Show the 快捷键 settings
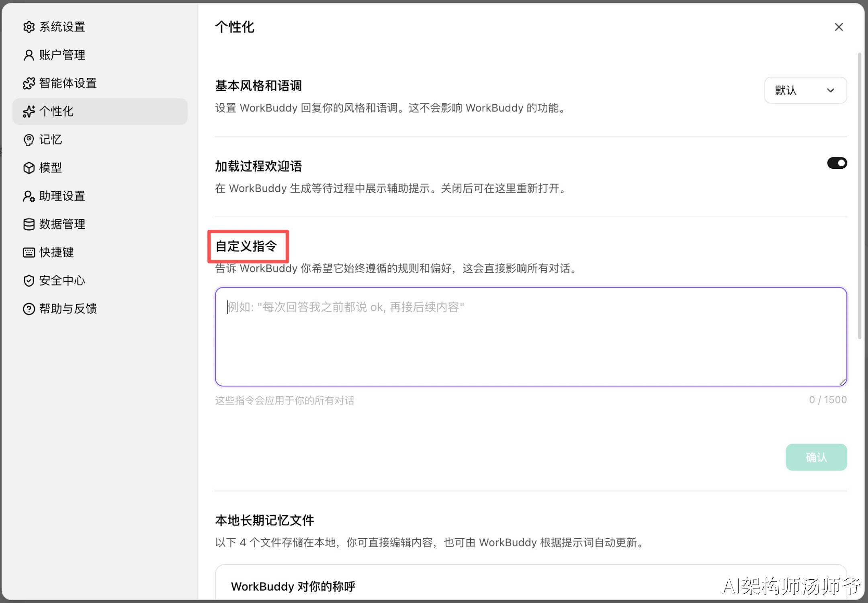 [100, 252]
